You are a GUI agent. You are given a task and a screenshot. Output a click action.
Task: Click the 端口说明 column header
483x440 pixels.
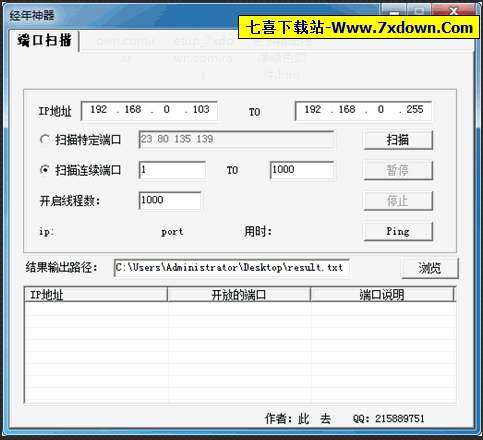382,295
